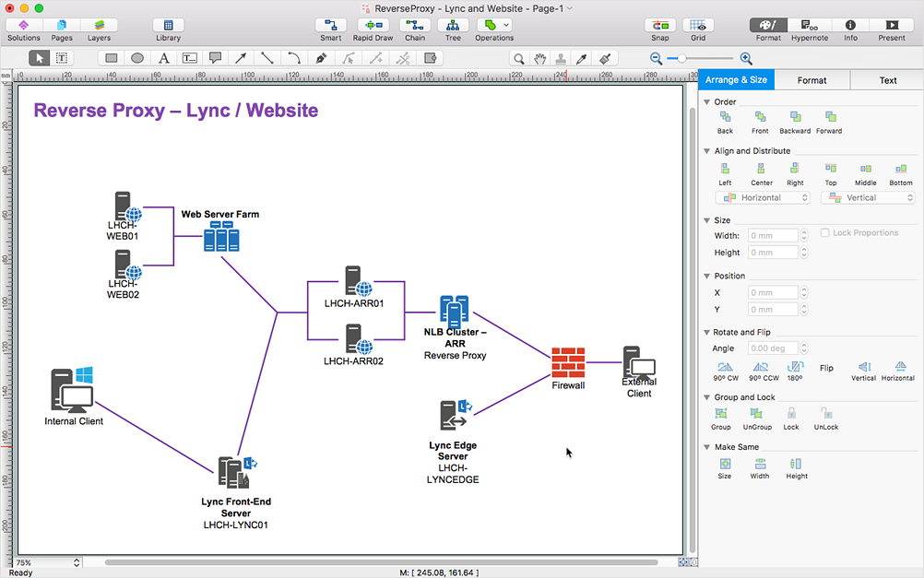Screen dimensions: 924x578
Task: Open the Horizontal distribute dropdown
Action: (x=762, y=196)
